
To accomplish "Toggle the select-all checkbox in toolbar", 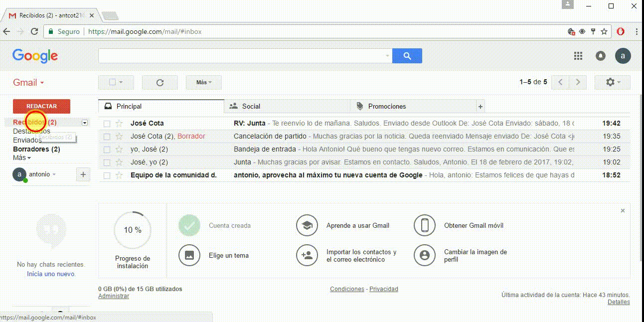I will pyautogui.click(x=112, y=82).
